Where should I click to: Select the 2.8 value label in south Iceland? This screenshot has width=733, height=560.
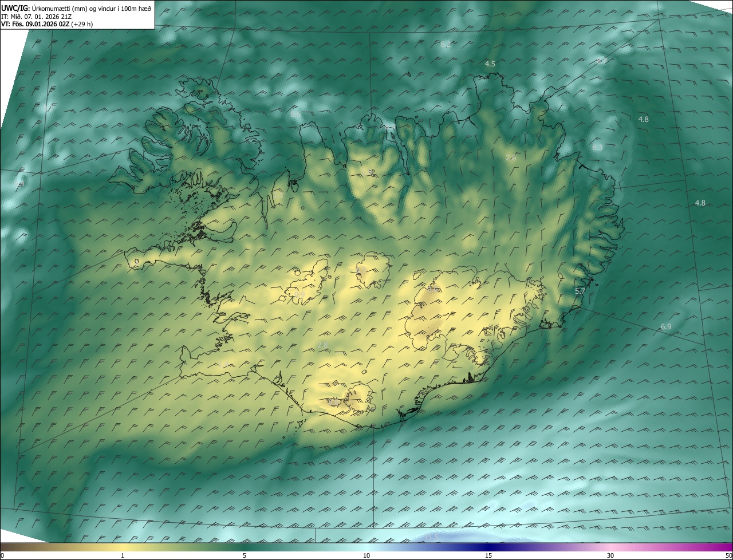coord(322,345)
